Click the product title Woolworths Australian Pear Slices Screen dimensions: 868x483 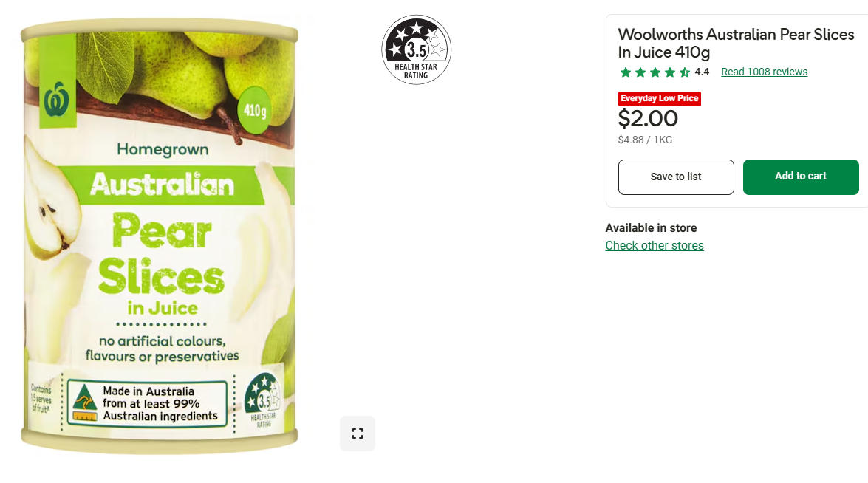(736, 43)
